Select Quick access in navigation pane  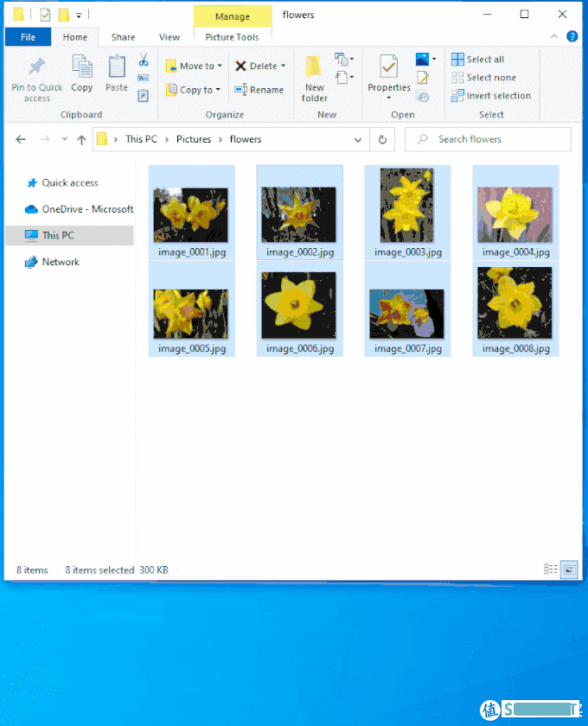pos(70,183)
